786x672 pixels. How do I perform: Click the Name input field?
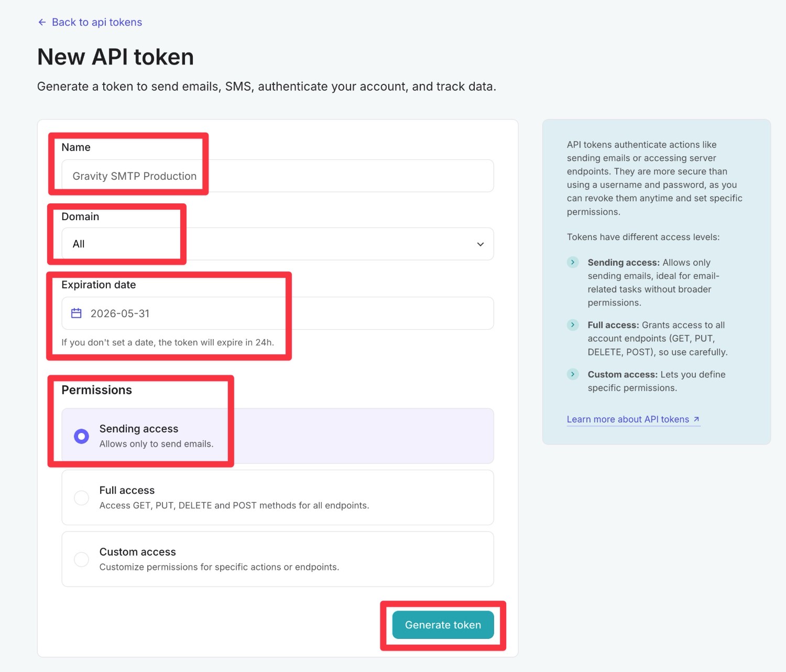point(278,176)
